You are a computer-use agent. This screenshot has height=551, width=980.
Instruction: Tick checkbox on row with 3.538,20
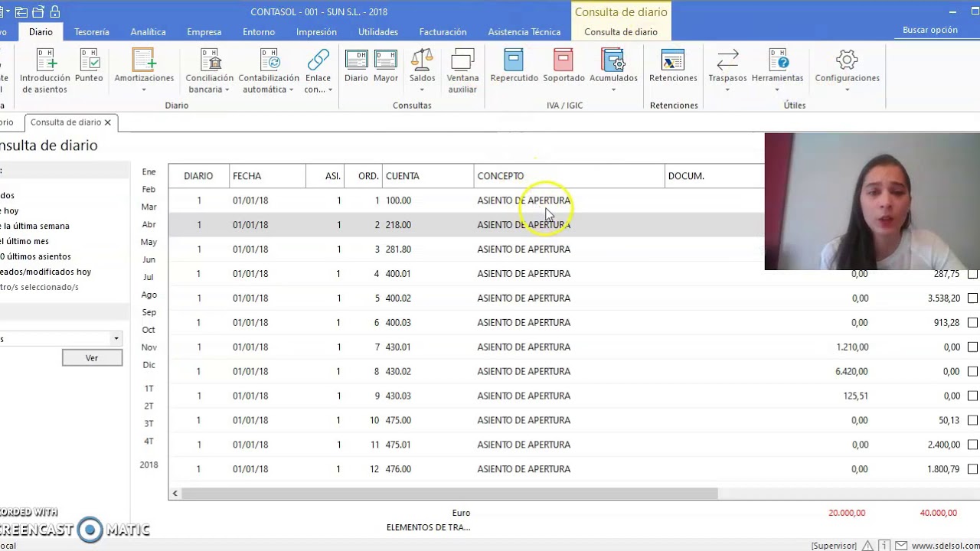pyautogui.click(x=972, y=298)
